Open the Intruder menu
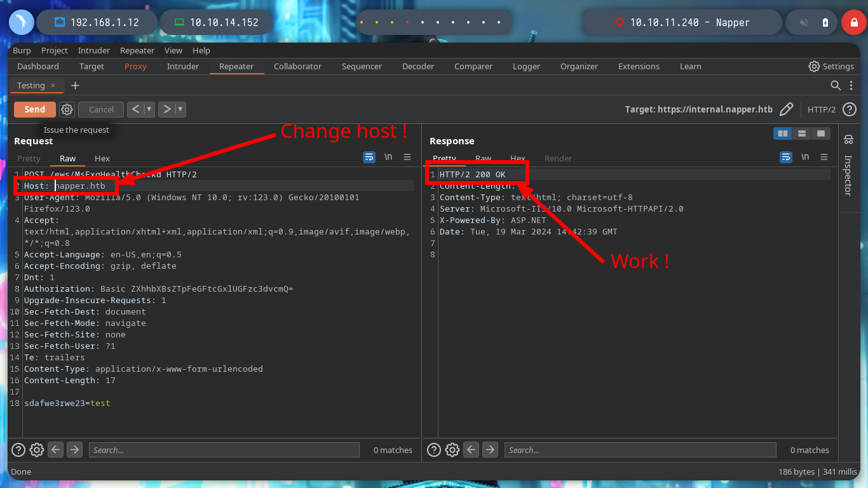This screenshot has width=868, height=488. pos(94,50)
